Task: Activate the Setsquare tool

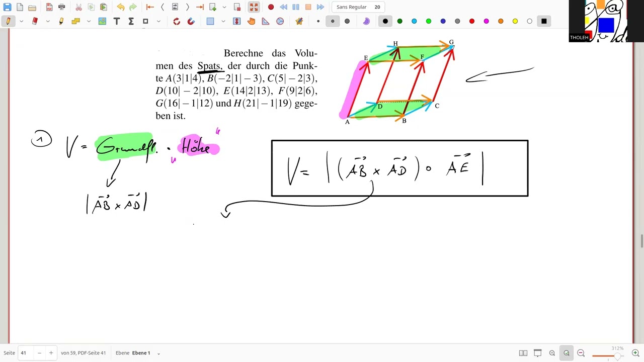Action: coord(266,21)
